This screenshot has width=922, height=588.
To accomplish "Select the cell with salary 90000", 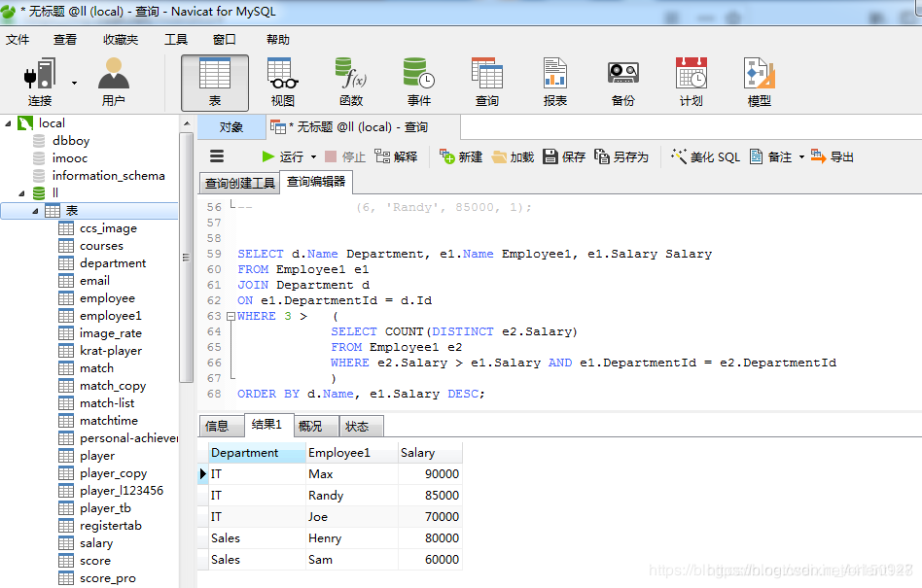I will pos(430,474).
